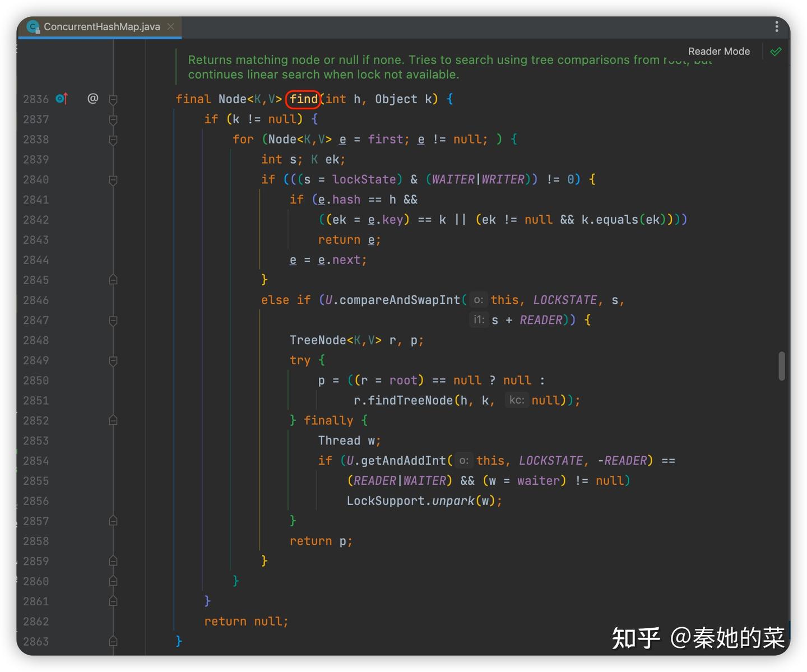Screen dimensions: 807x672
Task: Collapse the for loop starting at line 2838
Action: pos(113,140)
